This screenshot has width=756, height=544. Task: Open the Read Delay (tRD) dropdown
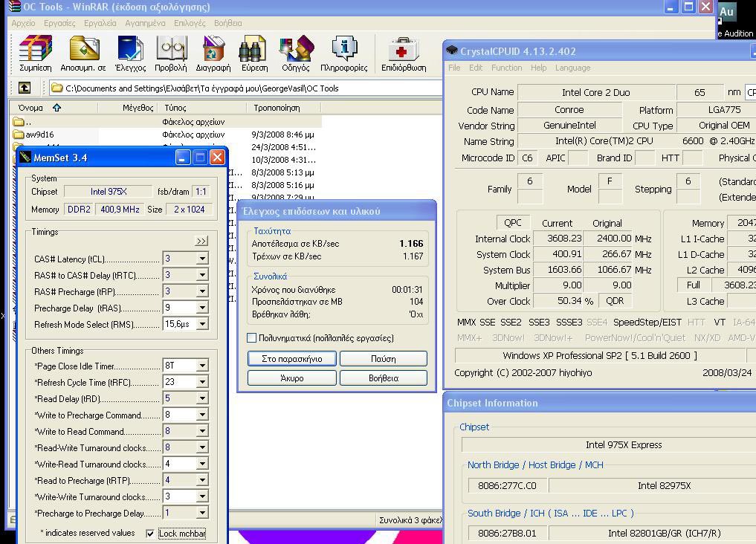(202, 398)
